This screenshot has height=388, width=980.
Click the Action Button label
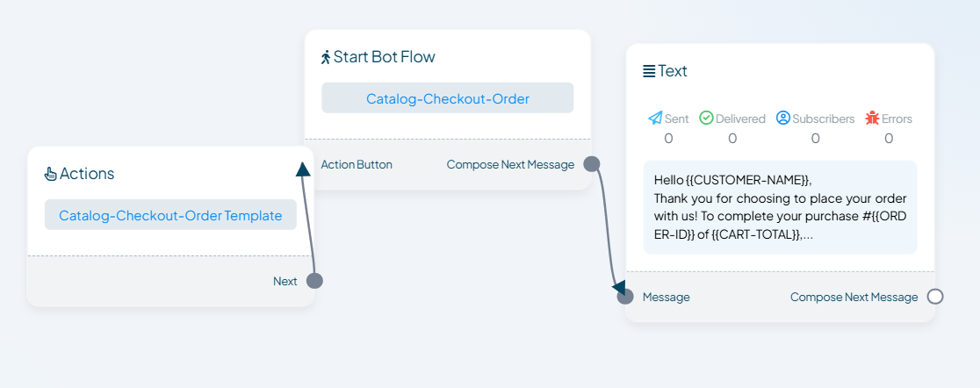(x=357, y=165)
